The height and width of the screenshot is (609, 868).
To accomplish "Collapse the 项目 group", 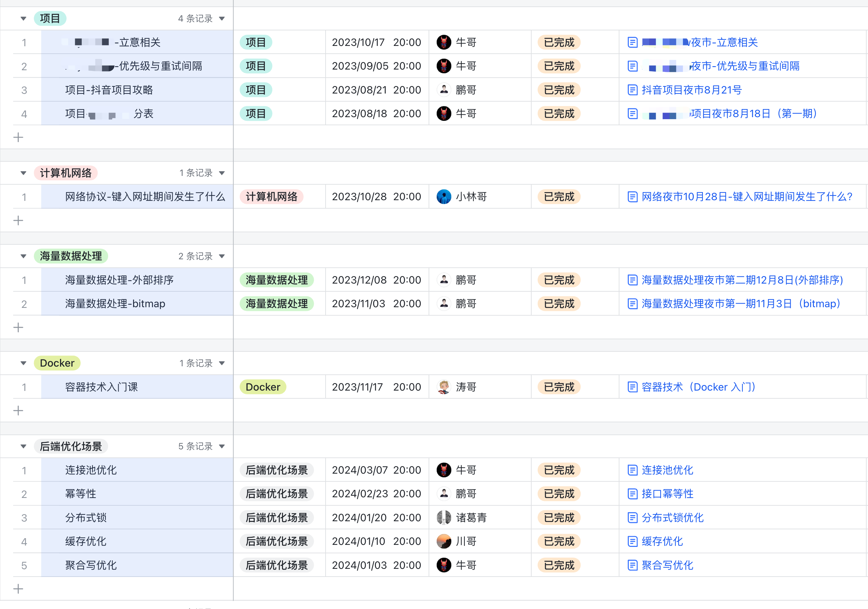I will click(23, 19).
